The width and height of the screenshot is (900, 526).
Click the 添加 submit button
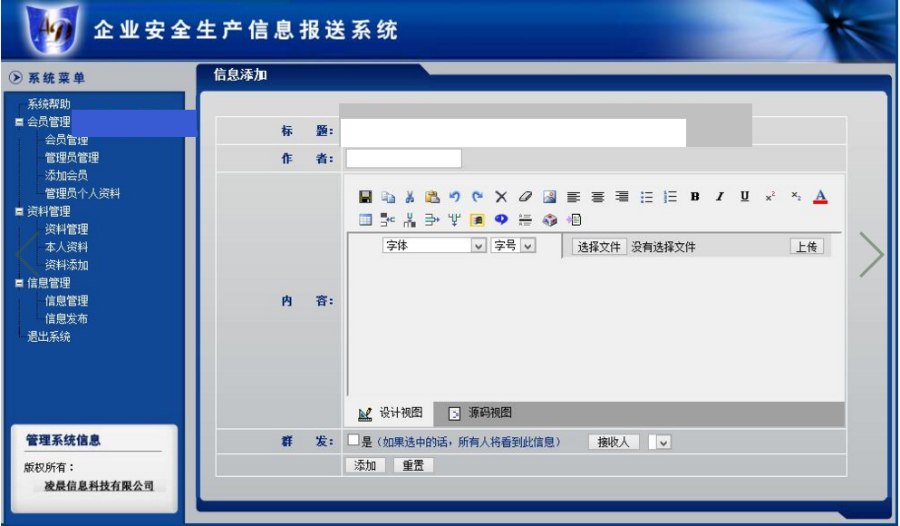pos(364,465)
